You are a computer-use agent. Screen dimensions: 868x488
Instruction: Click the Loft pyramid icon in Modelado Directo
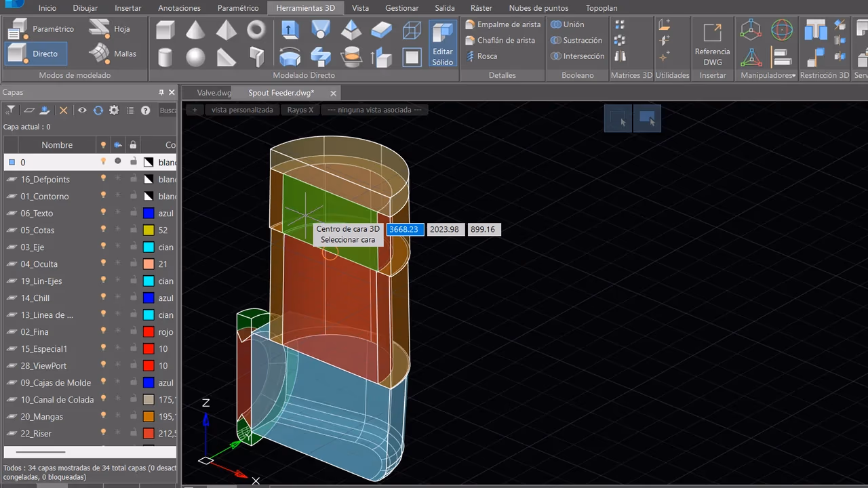pyautogui.click(x=351, y=30)
